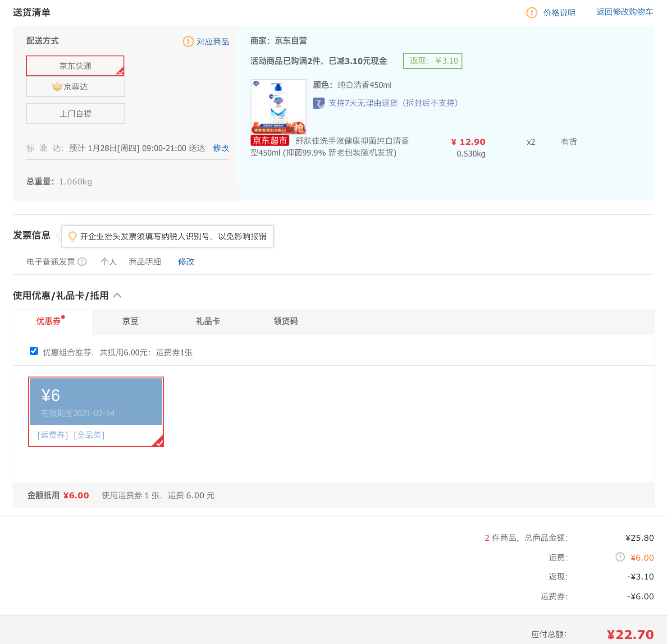Click the info icon beside 电子普通发票
Viewport: 667px width, 644px height.
82,262
